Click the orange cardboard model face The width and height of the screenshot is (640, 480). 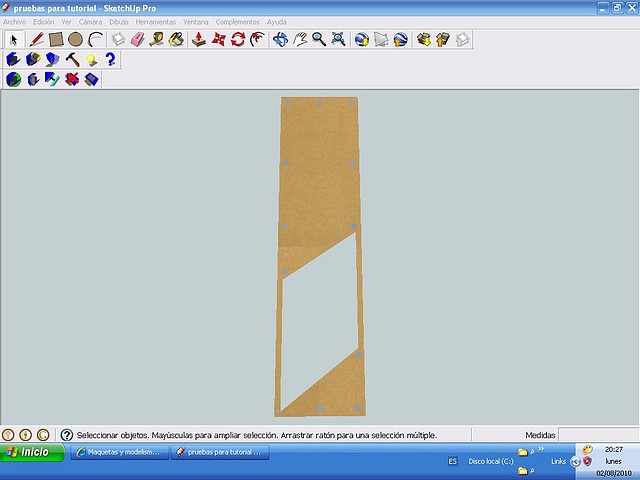pos(319,176)
